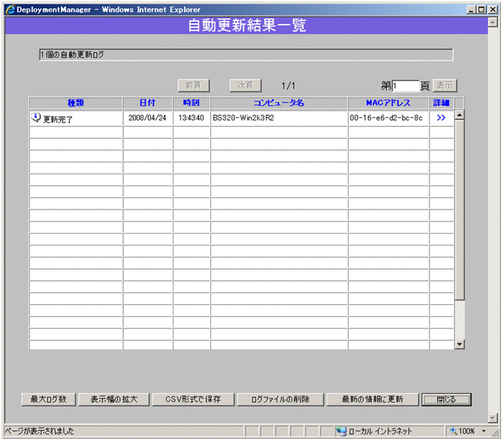
Task: Click the 1個の自動更新ログ summary field
Action: (x=246, y=55)
